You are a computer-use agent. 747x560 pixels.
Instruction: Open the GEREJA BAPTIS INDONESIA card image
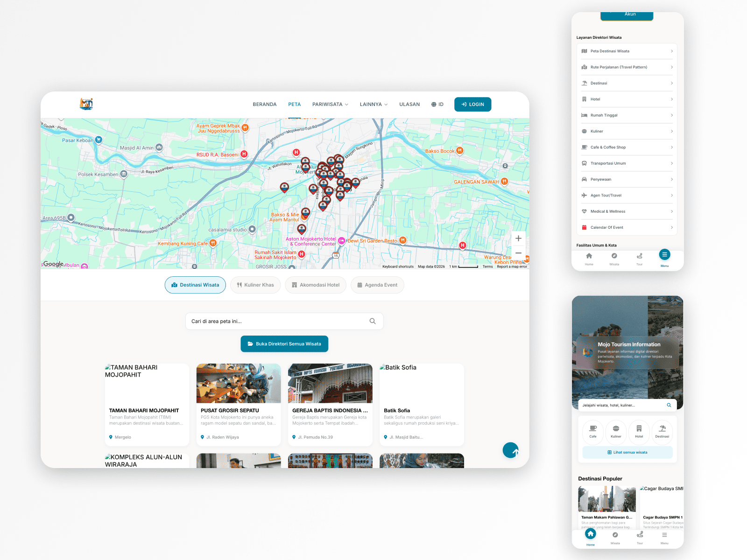(x=330, y=383)
